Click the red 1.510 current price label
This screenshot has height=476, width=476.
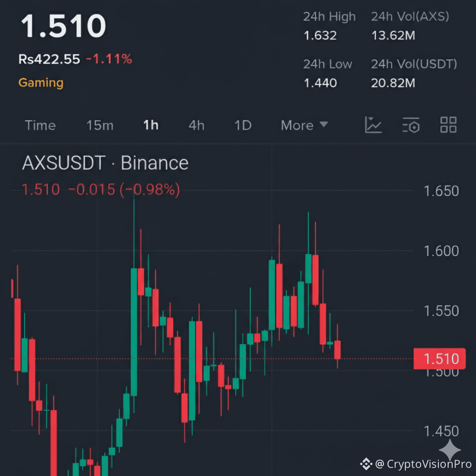(x=439, y=359)
